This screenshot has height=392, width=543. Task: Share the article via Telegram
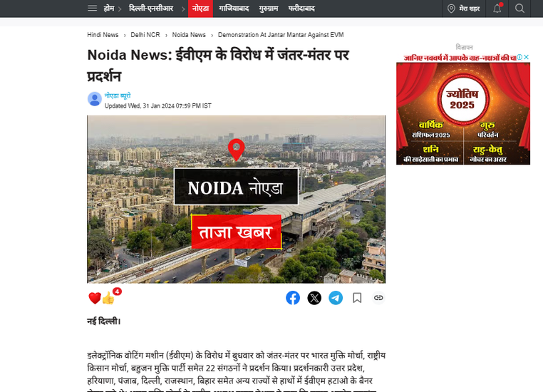click(x=336, y=298)
